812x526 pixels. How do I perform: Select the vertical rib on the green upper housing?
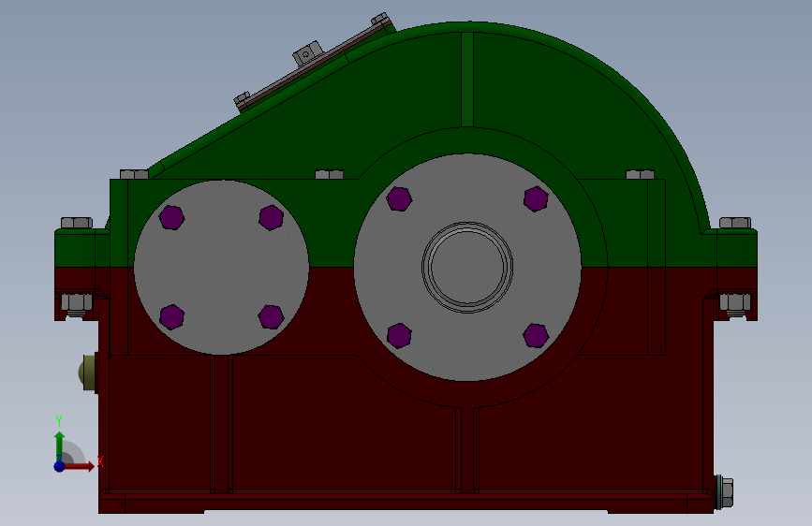(x=467, y=80)
